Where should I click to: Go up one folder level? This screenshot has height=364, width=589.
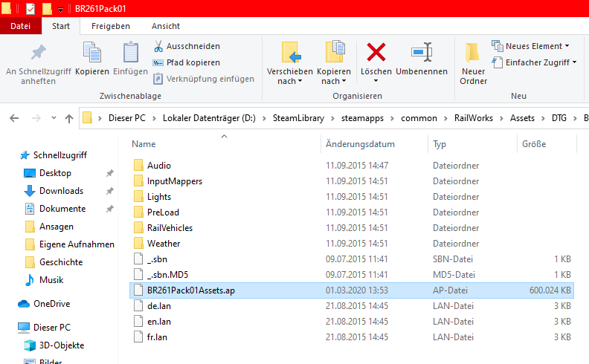(x=69, y=119)
